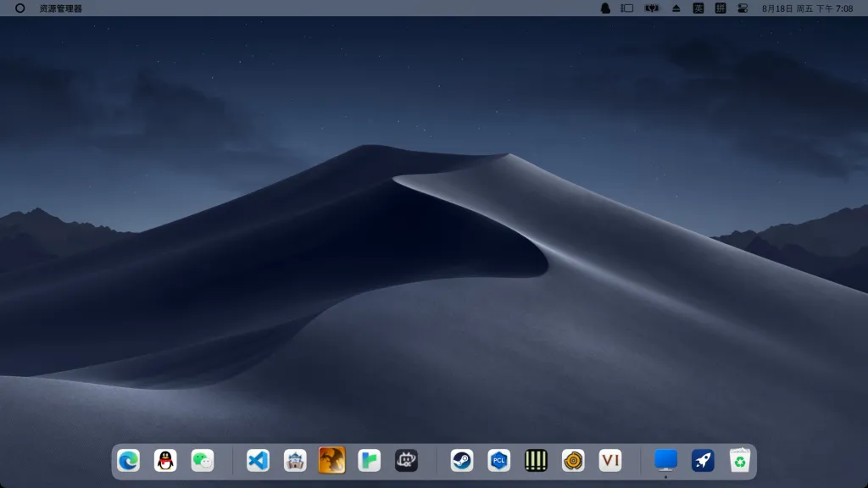Open the castle icon app in dock
Viewport: 868px width, 488px height.
(295, 460)
